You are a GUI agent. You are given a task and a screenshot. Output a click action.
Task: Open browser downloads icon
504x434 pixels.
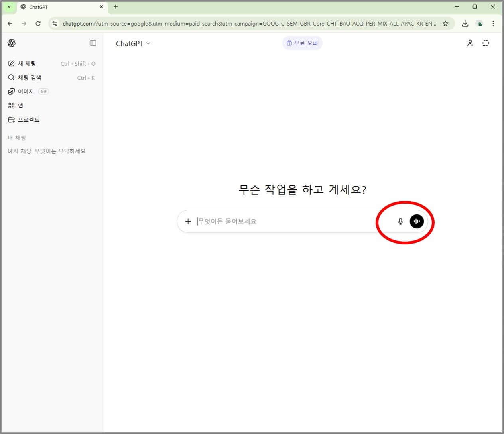465,24
